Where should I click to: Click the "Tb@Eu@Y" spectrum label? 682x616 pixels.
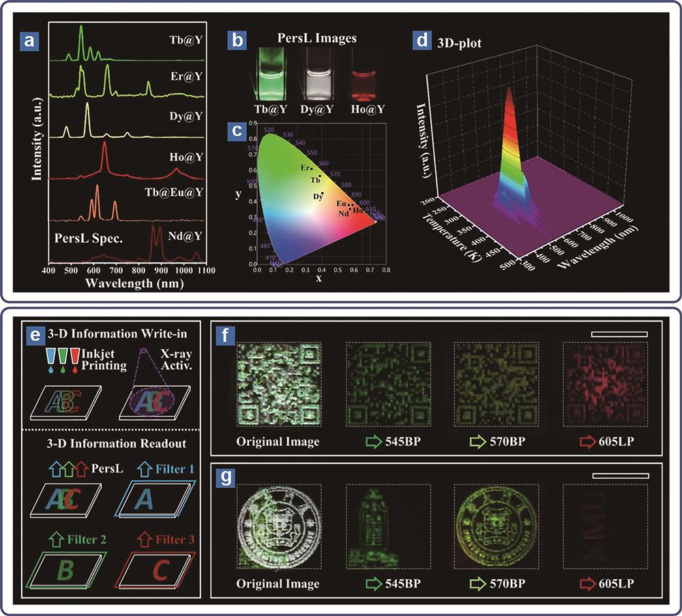click(174, 192)
